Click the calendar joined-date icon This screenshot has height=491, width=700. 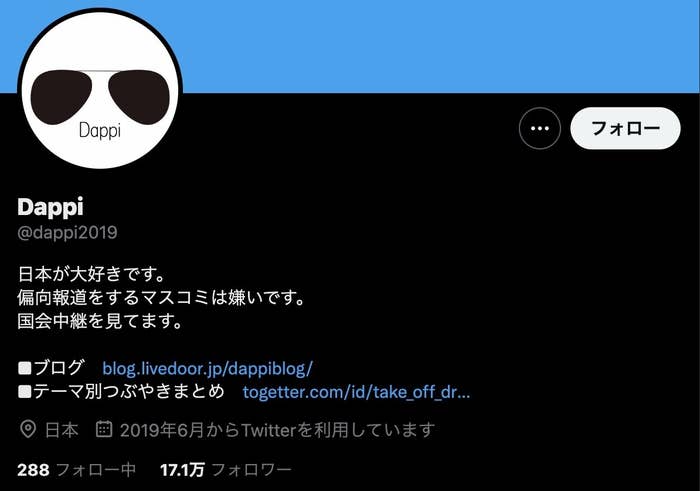coord(104,429)
